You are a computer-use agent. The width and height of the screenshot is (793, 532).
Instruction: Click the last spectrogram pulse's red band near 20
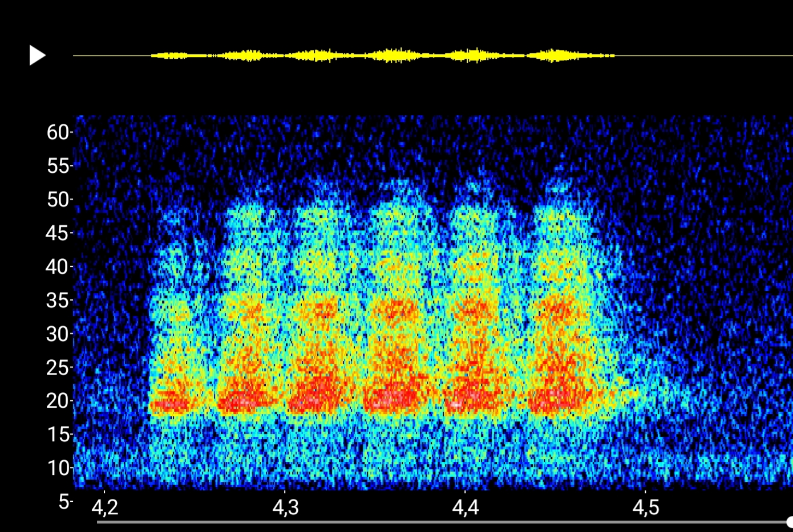point(556,402)
